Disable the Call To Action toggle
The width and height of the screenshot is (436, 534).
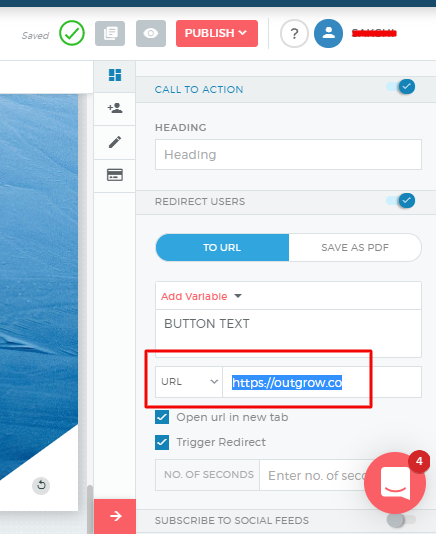click(x=401, y=87)
